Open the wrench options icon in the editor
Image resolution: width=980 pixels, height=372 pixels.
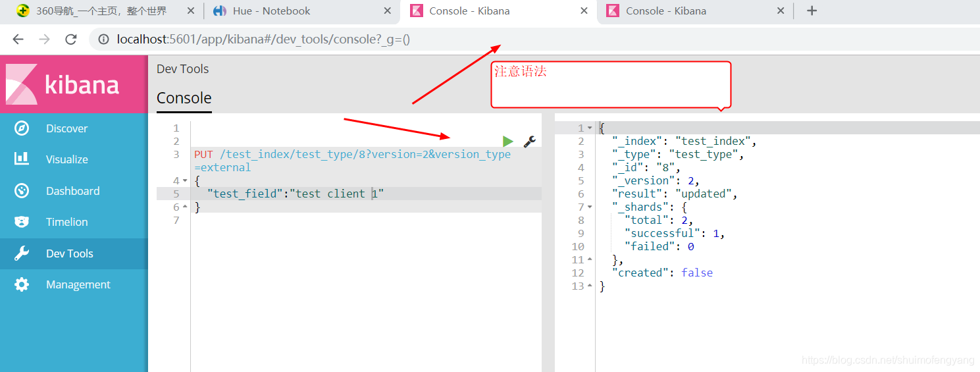tap(529, 141)
